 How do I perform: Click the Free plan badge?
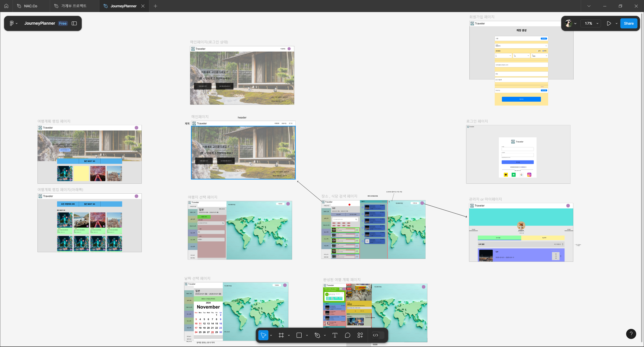tap(63, 23)
